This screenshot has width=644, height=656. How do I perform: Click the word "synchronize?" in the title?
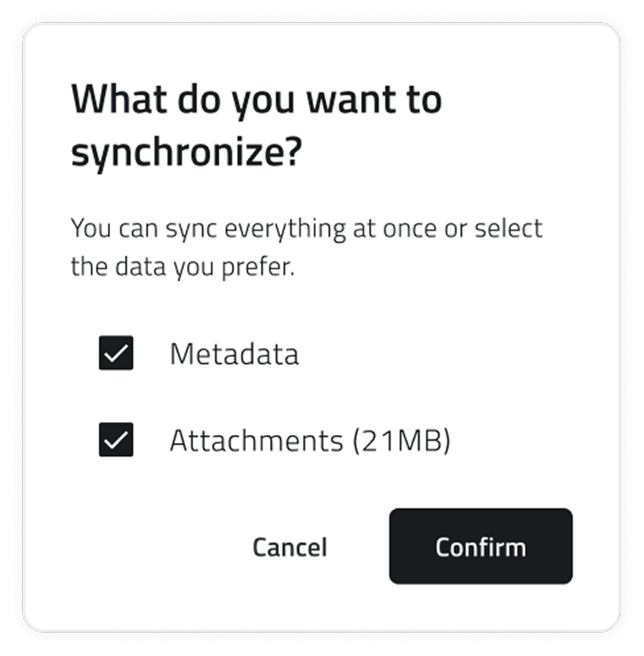click(x=187, y=155)
